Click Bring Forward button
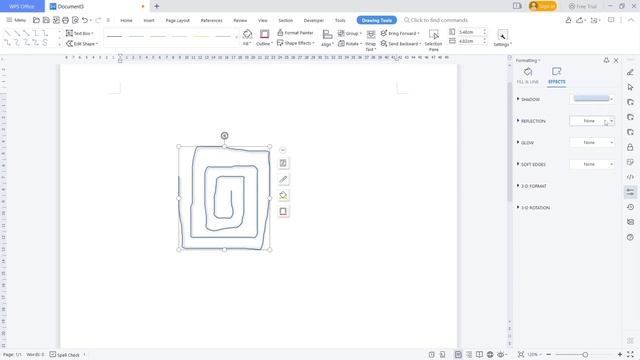Viewport: 640px width, 360px height. [400, 33]
